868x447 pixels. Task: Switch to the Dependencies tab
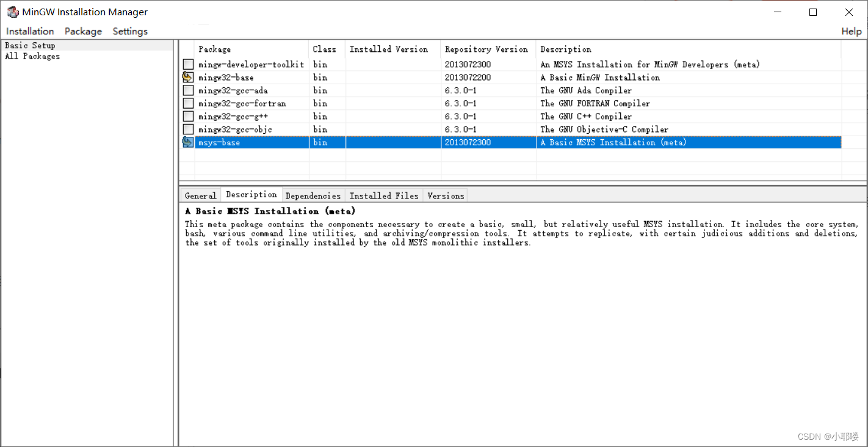[313, 195]
